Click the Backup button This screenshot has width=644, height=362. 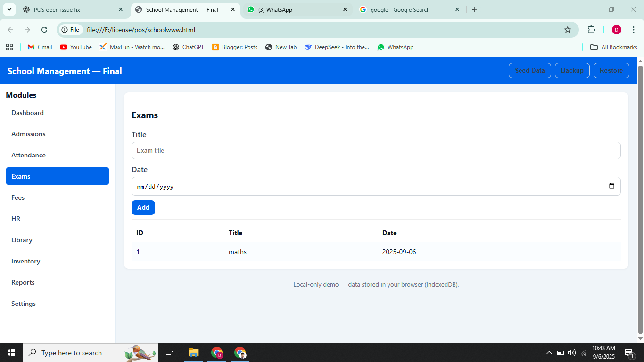click(572, 70)
